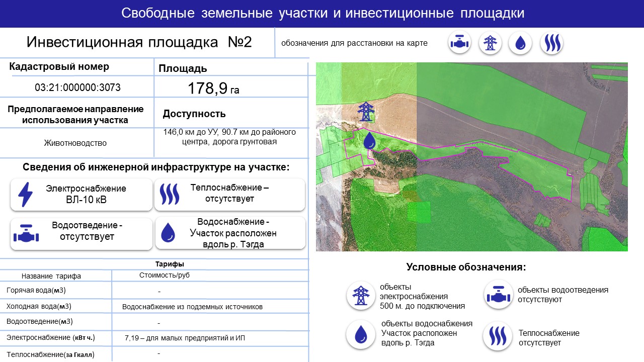Click the Тарифы table header
The width and height of the screenshot is (644, 362).
point(170,264)
